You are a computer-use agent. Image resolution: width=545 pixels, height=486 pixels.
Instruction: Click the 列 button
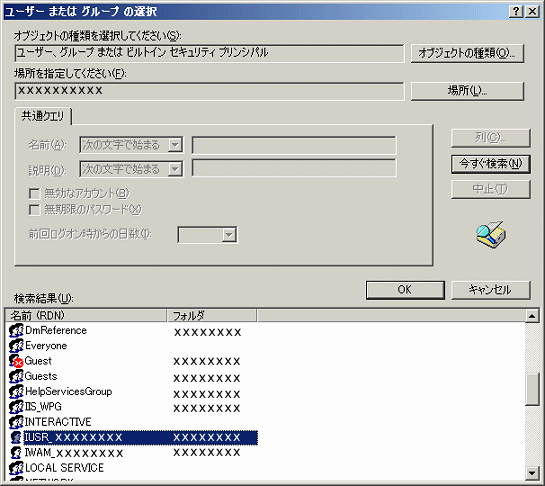(491, 138)
